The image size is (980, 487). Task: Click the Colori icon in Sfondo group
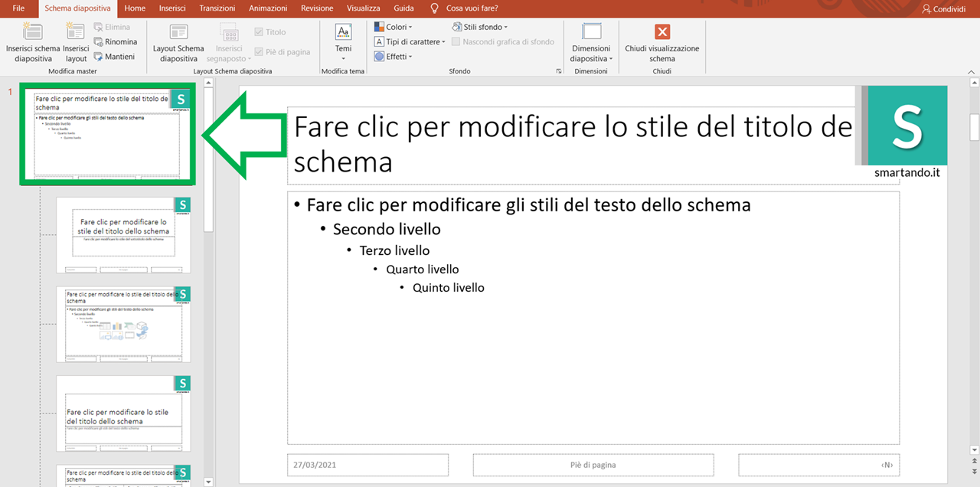pos(381,26)
